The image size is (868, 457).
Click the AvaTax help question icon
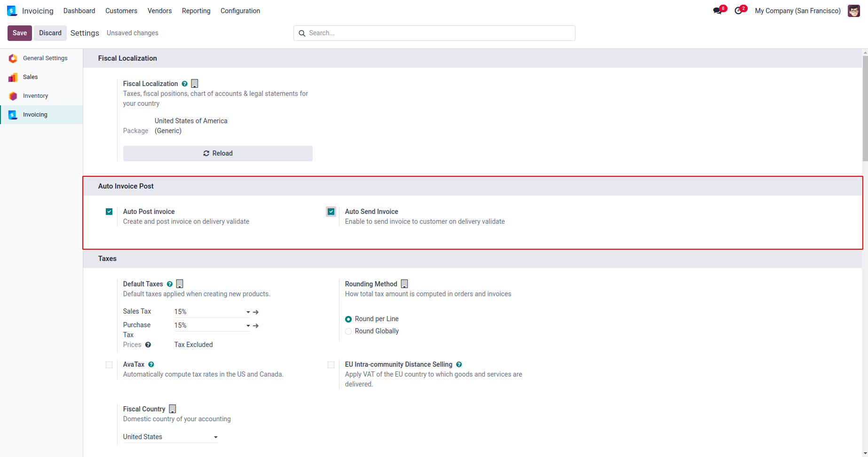(x=151, y=364)
